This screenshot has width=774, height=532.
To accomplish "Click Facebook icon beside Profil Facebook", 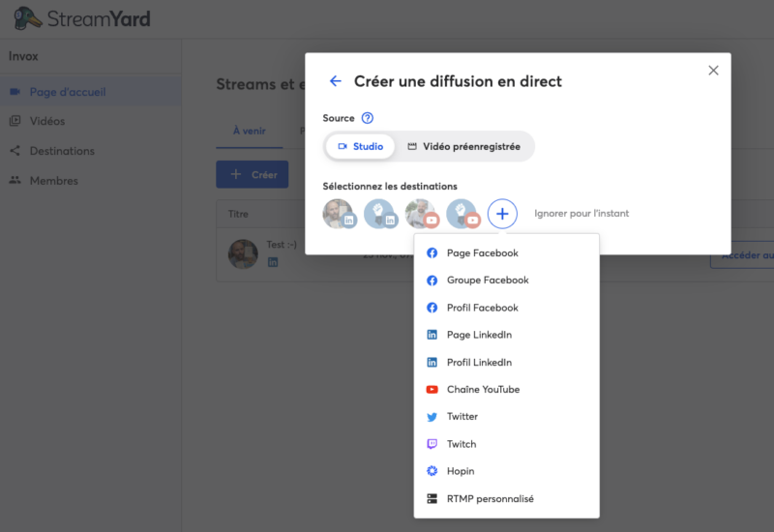I will pos(432,308).
